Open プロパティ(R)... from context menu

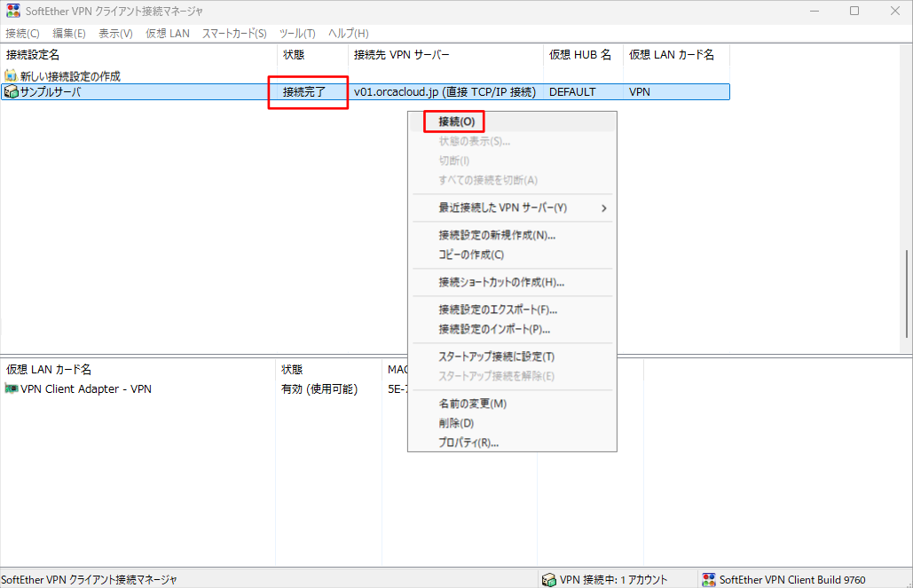tap(468, 443)
